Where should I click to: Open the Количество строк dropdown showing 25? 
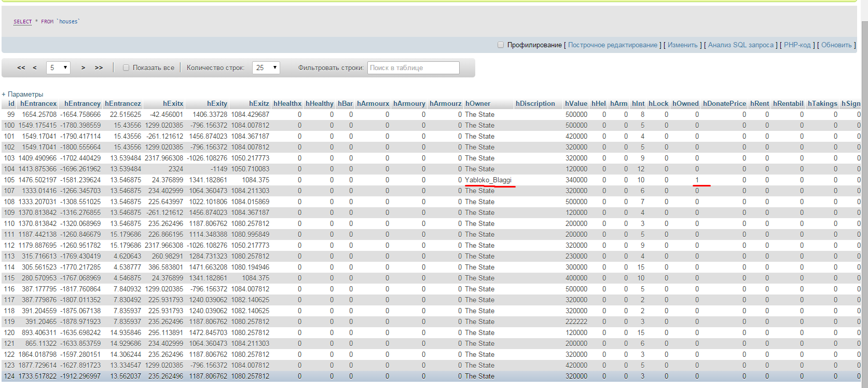(266, 68)
